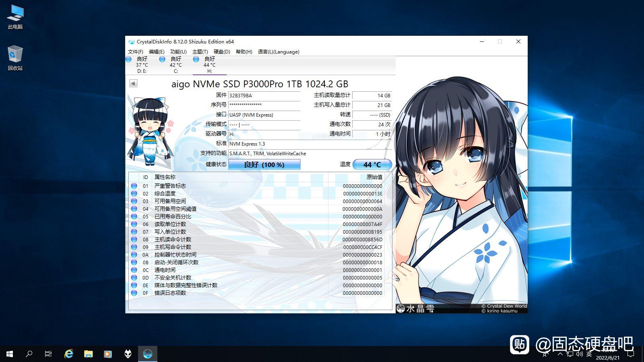
Task: Open the 主题(T) menu
Action: [200, 52]
